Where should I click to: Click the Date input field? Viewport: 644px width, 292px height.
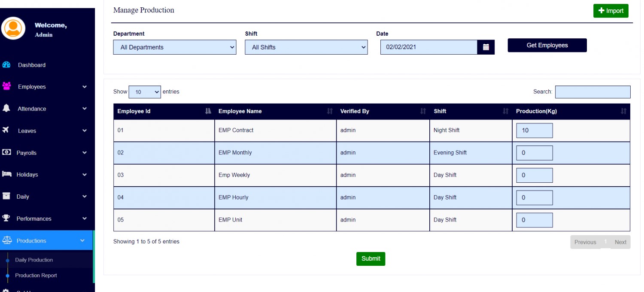(x=429, y=47)
